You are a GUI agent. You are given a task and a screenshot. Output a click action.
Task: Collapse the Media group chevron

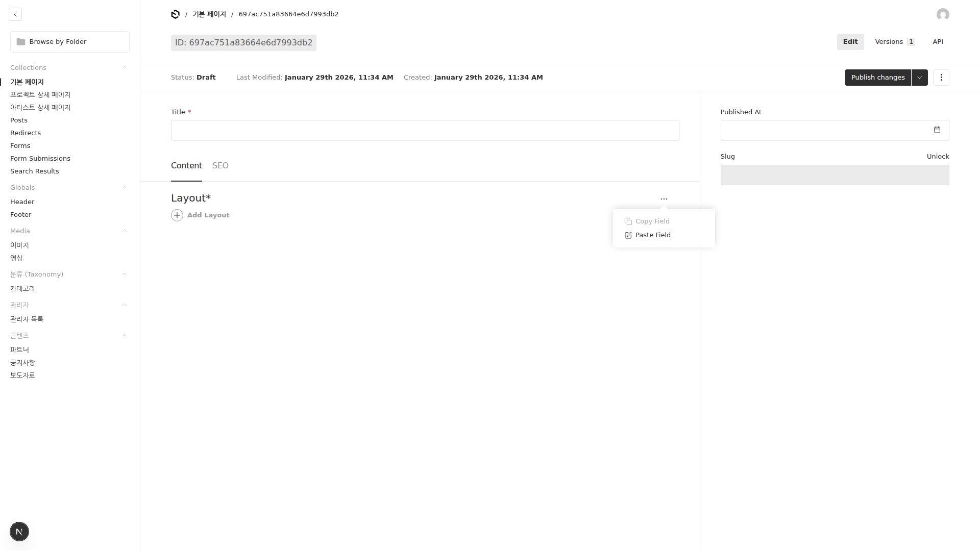coord(124,231)
